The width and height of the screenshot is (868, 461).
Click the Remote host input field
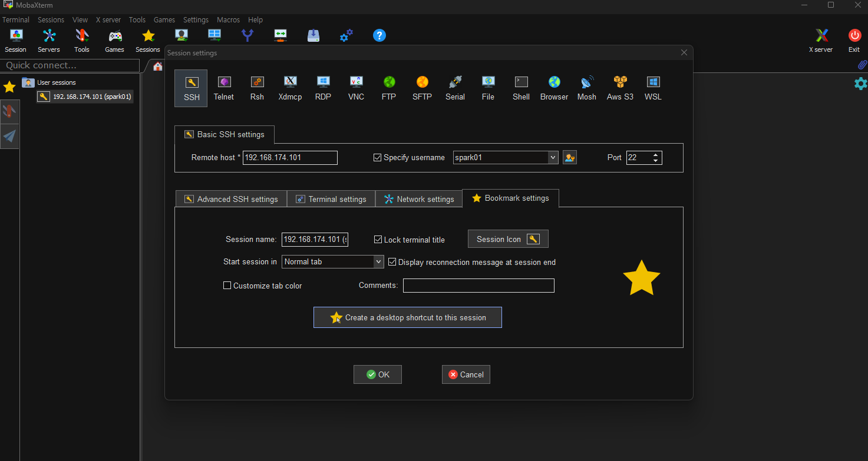291,158
